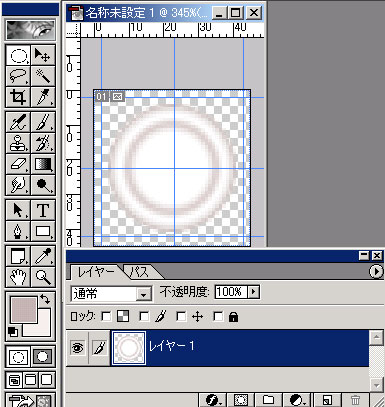Select the Paintbrush tool
Image resolution: width=385 pixels, height=407 pixels.
[x=43, y=122]
